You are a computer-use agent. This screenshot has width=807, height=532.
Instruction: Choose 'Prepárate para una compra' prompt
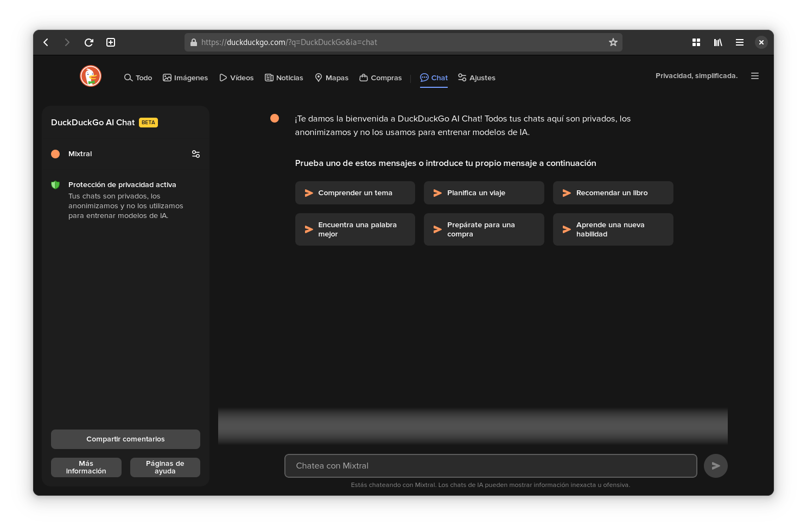(x=484, y=229)
